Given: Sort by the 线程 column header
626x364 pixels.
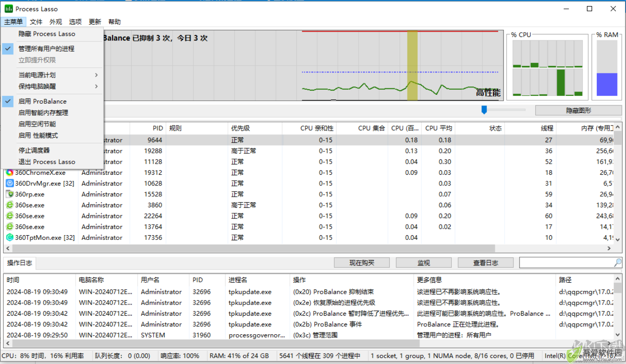Looking at the screenshot, I should click(x=530, y=128).
